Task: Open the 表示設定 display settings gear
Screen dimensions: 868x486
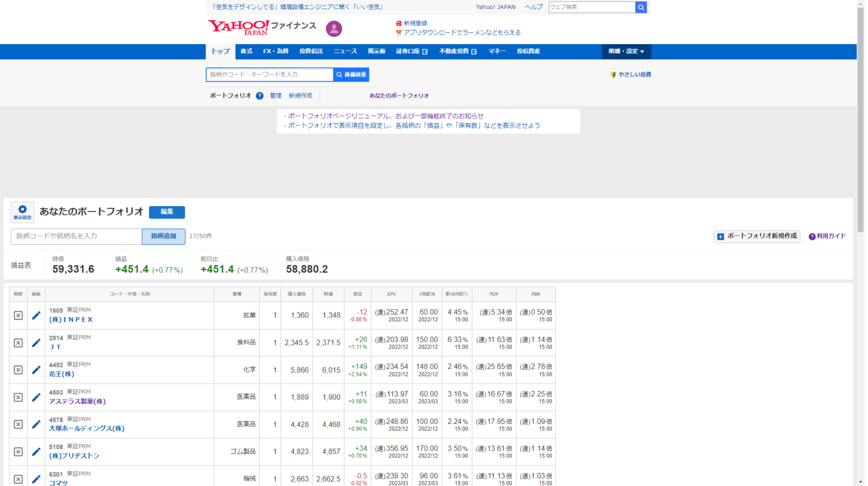Action: click(x=22, y=212)
